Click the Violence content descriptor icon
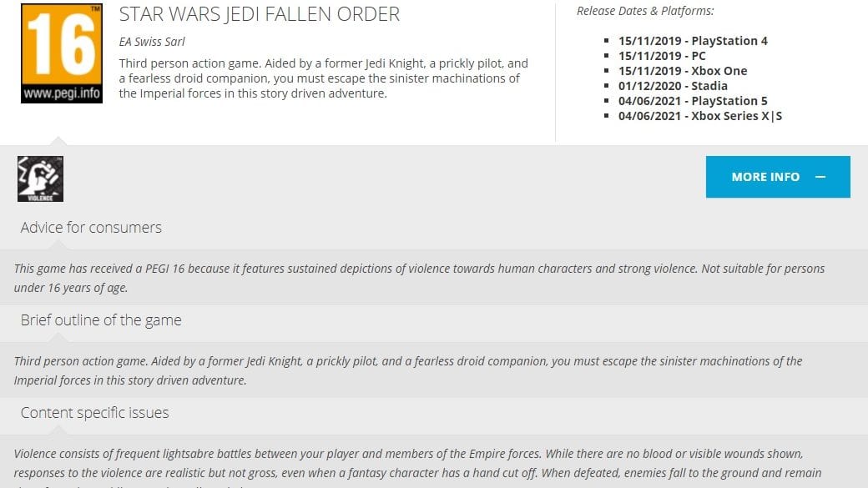 40,179
